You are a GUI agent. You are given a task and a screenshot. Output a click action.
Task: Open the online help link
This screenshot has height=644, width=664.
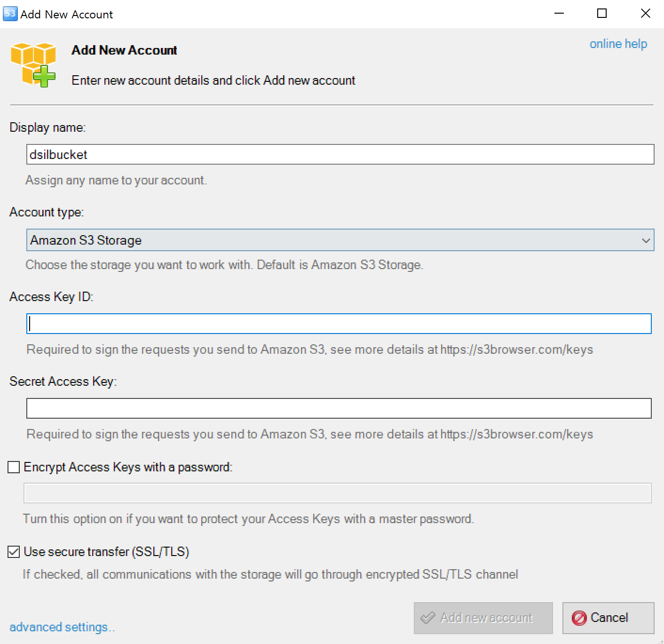click(x=618, y=44)
